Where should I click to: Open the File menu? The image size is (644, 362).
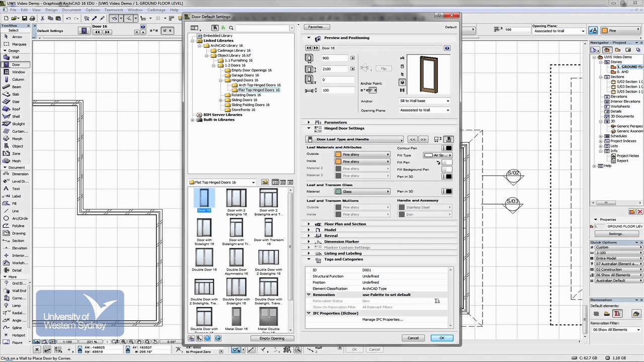(x=12, y=10)
